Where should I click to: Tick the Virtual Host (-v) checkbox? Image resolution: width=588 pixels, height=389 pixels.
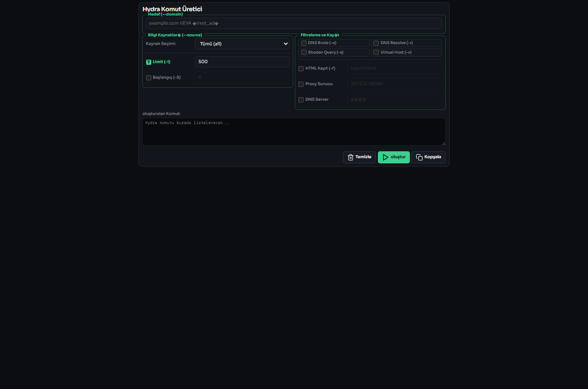pos(376,53)
